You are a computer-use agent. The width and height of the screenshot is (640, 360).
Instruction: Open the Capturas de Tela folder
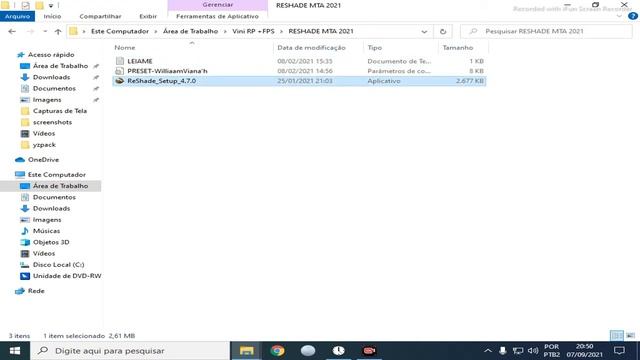click(x=60, y=111)
